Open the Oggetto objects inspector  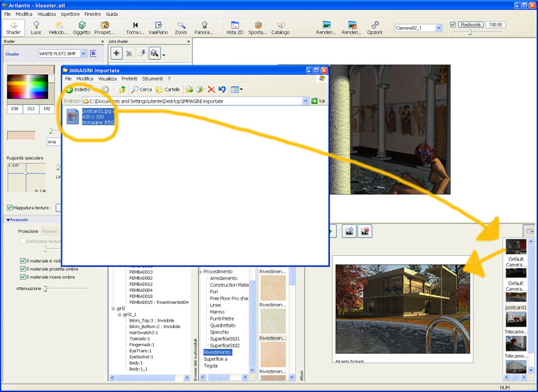click(81, 27)
